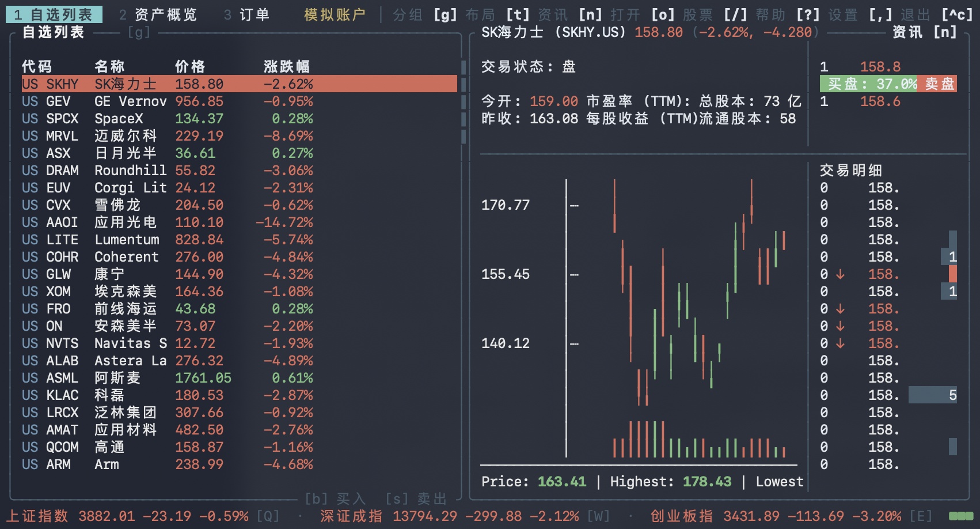The width and height of the screenshot is (980, 529).
Task: Click the [s] 卖出 sell button
Action: point(416,498)
